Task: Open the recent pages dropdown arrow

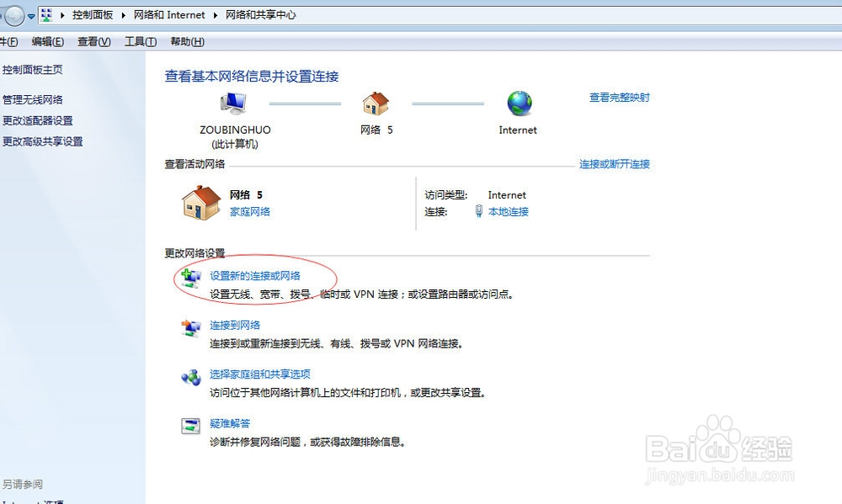Action: tap(31, 17)
